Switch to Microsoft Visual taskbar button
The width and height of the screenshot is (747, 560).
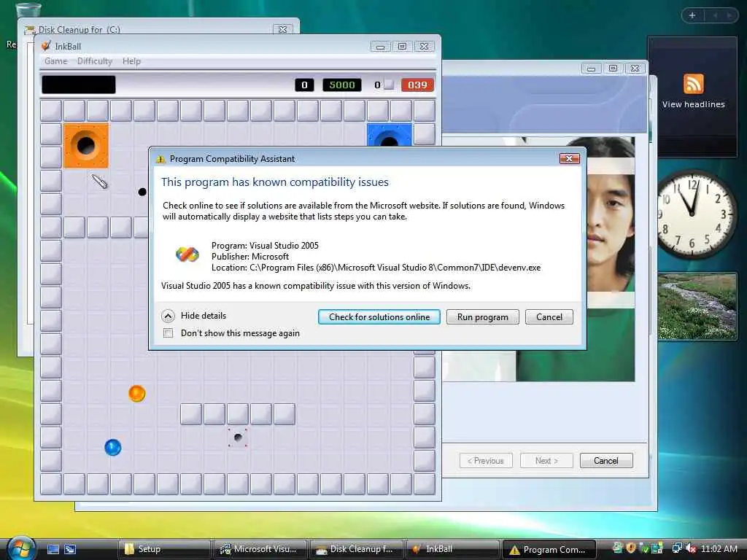260,549
